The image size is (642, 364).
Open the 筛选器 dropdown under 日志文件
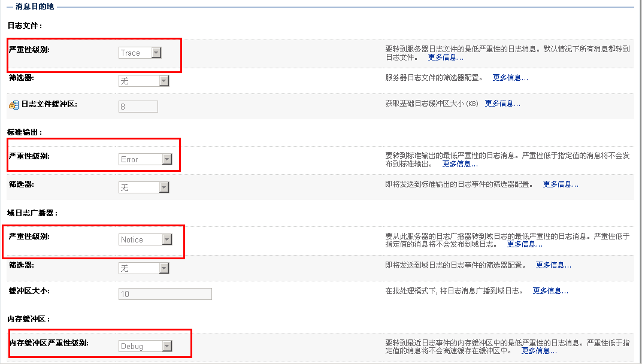coord(144,81)
